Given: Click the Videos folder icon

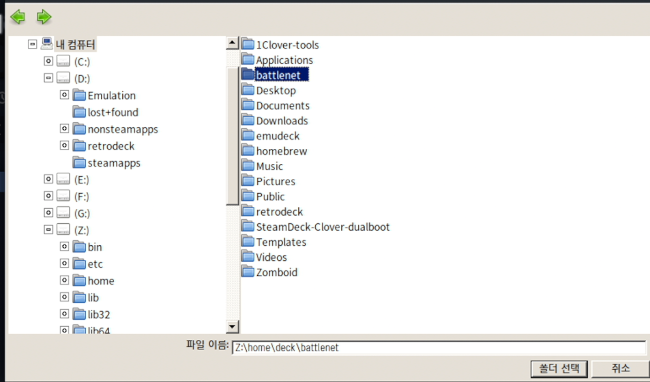Looking at the screenshot, I should (x=248, y=257).
